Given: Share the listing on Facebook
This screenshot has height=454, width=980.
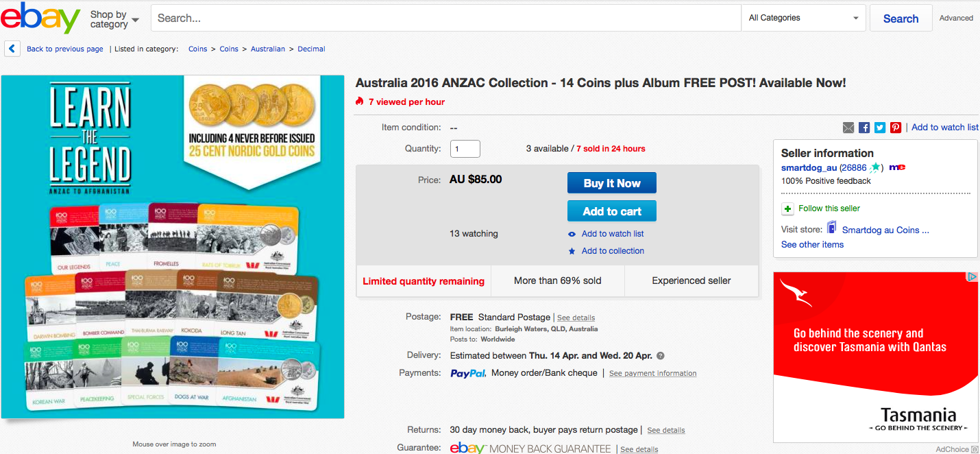Looking at the screenshot, I should coord(864,128).
